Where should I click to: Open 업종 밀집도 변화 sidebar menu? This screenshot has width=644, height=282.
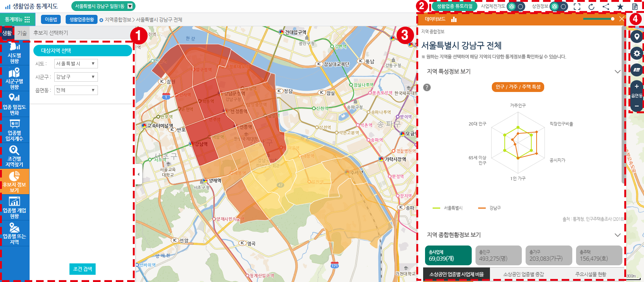(x=14, y=104)
